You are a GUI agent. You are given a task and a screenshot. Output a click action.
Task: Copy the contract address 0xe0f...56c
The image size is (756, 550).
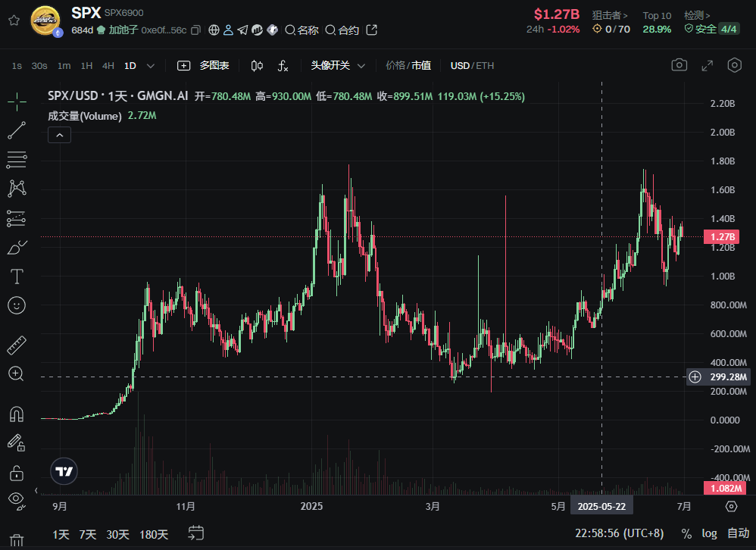(195, 30)
